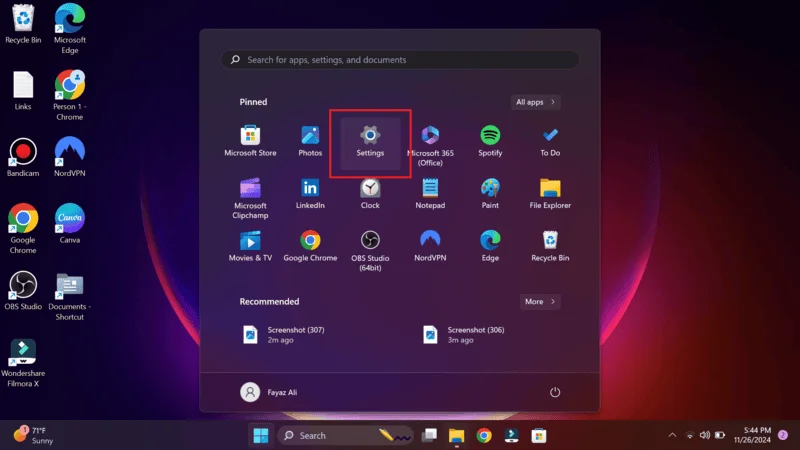The height and width of the screenshot is (450, 800).
Task: Open the To Do app
Action: pyautogui.click(x=550, y=141)
